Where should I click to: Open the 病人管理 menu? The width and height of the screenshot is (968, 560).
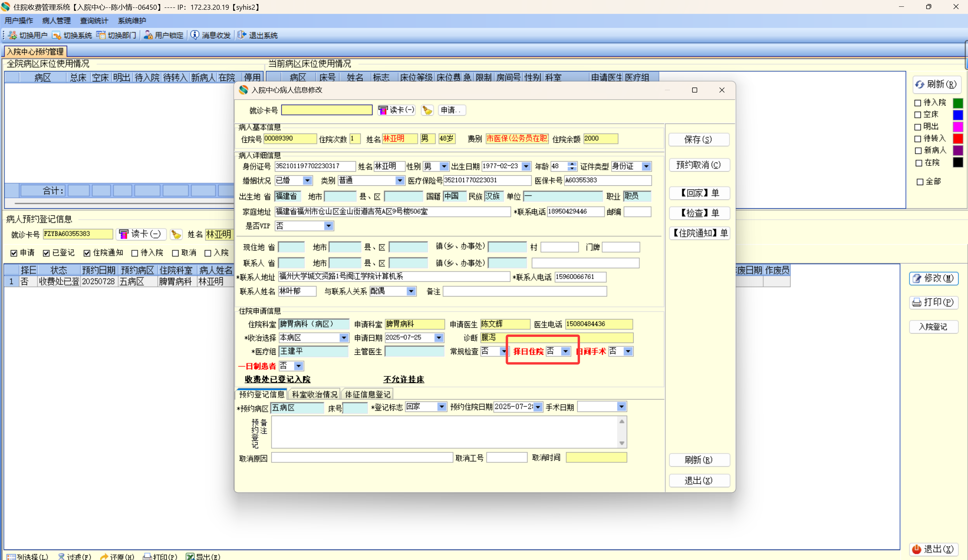[x=56, y=21]
